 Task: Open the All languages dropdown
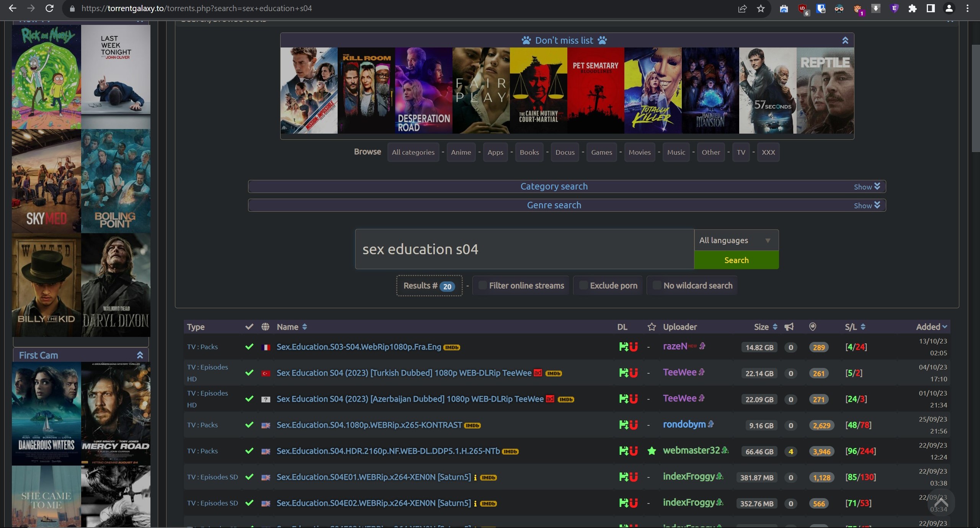point(736,240)
